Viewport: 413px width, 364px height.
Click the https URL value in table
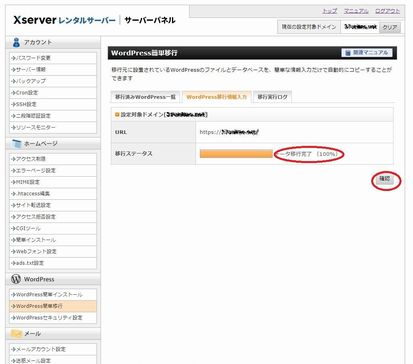click(x=229, y=132)
